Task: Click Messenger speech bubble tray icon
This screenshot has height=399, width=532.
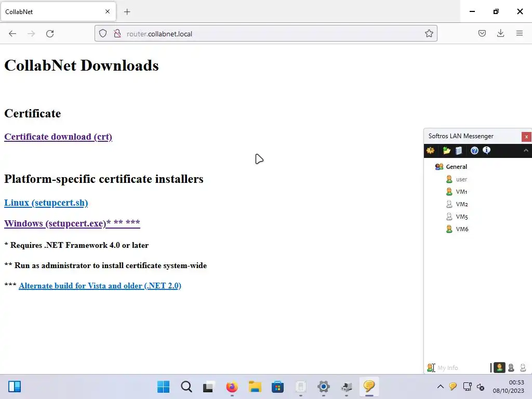Action: click(x=453, y=387)
